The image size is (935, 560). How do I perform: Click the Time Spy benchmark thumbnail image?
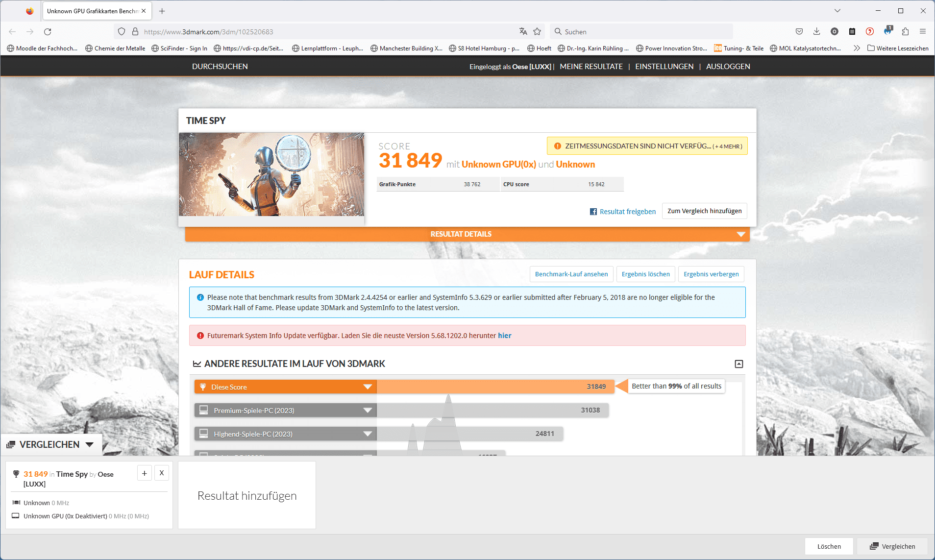271,174
